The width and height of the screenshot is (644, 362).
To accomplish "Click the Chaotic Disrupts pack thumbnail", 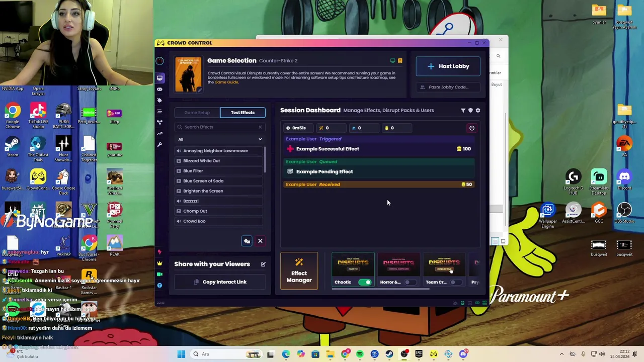I will [353, 265].
